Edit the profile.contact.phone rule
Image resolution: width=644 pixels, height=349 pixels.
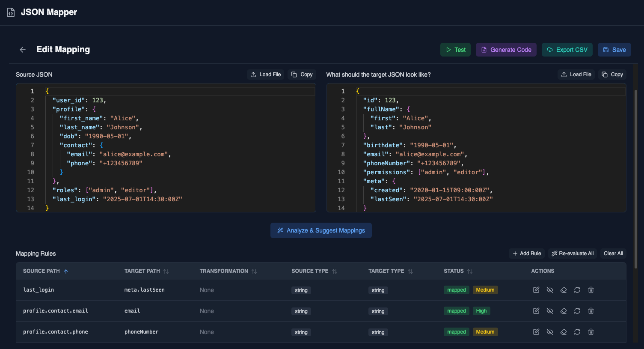click(536, 332)
